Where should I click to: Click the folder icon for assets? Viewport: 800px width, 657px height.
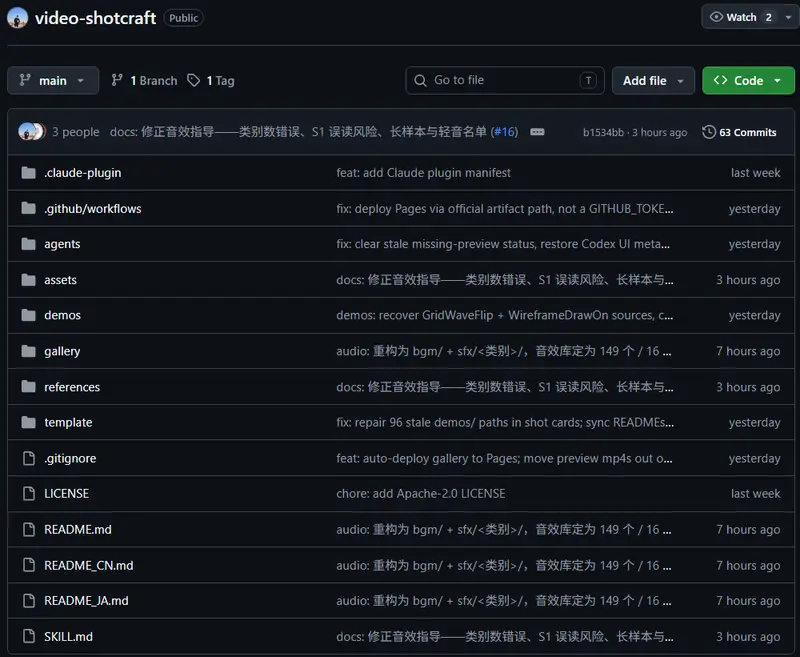click(29, 280)
